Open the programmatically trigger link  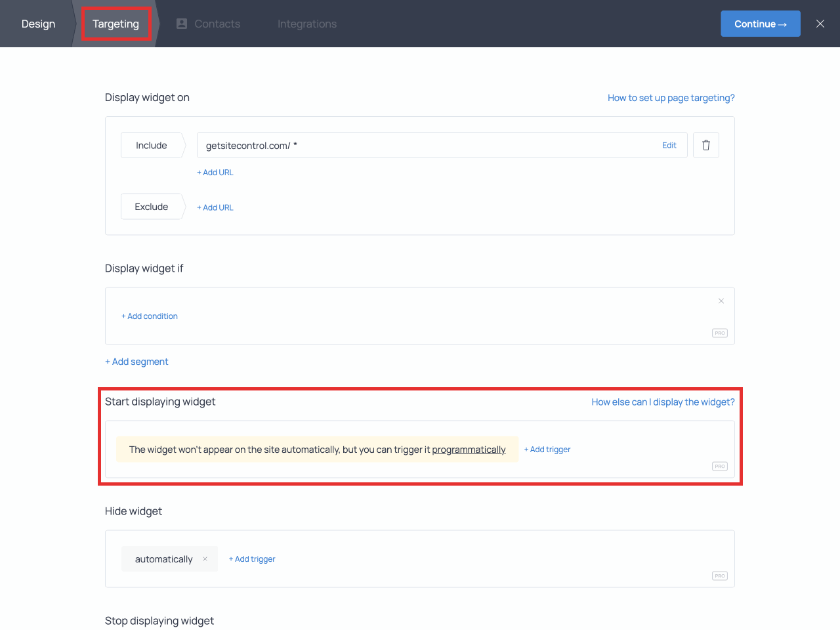click(469, 450)
